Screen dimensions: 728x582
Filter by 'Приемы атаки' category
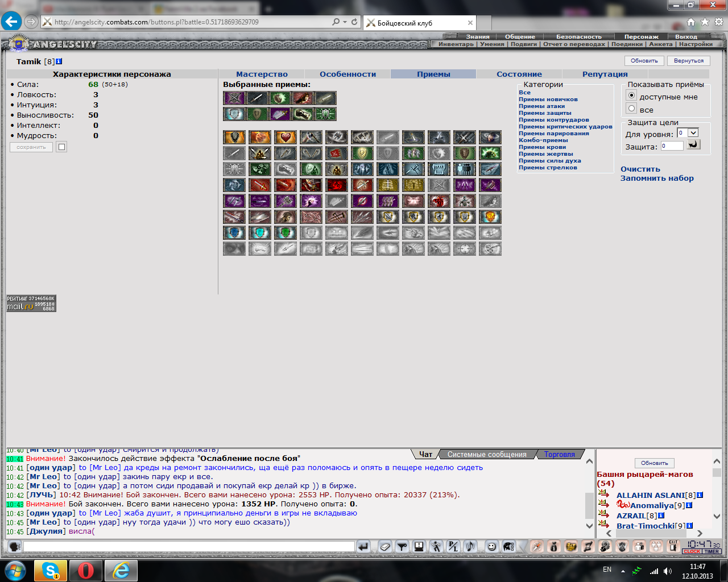point(541,106)
